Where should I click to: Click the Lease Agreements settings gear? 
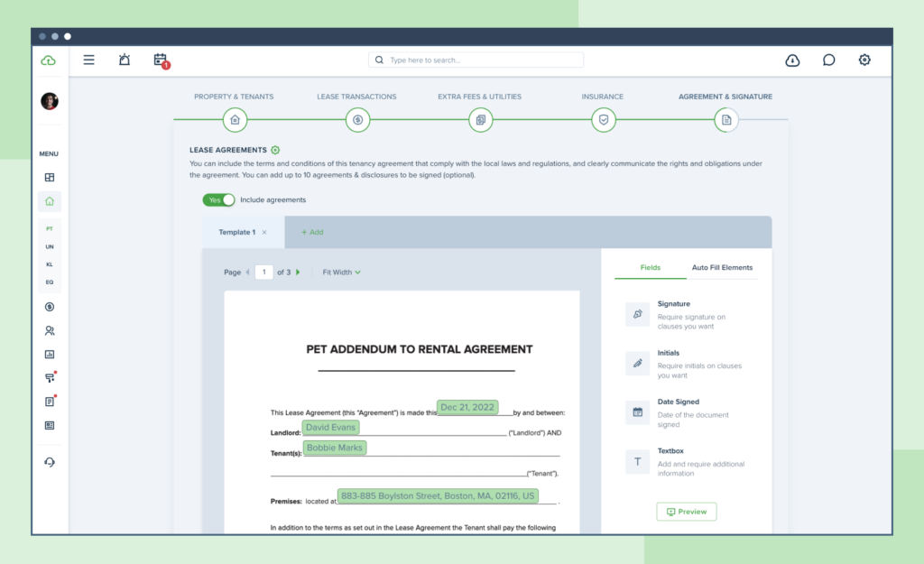(x=275, y=150)
